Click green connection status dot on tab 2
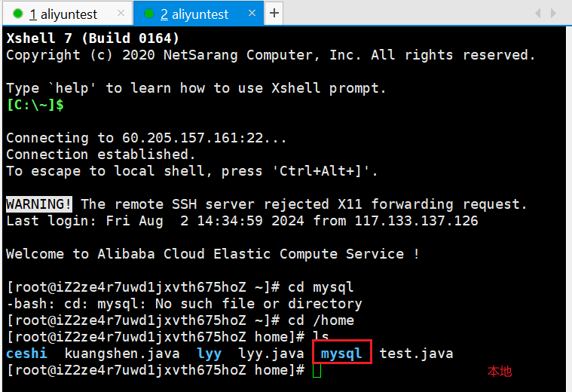The height and width of the screenshot is (392, 572). click(x=149, y=14)
